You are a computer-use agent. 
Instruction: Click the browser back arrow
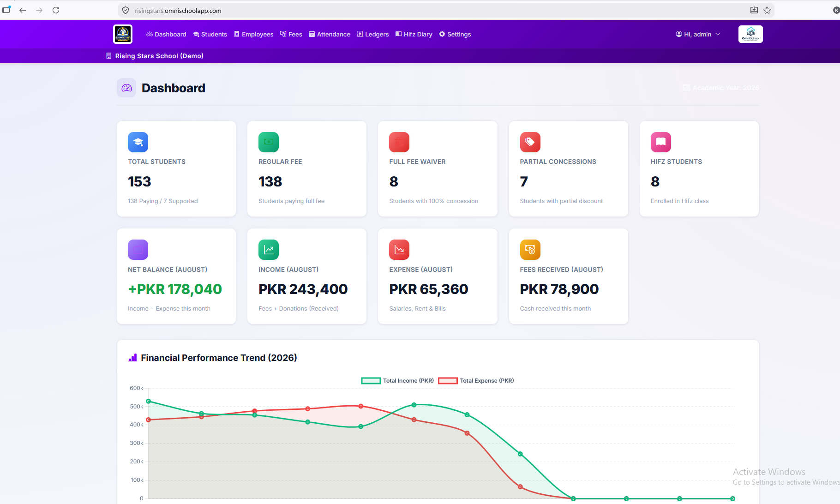(x=23, y=10)
